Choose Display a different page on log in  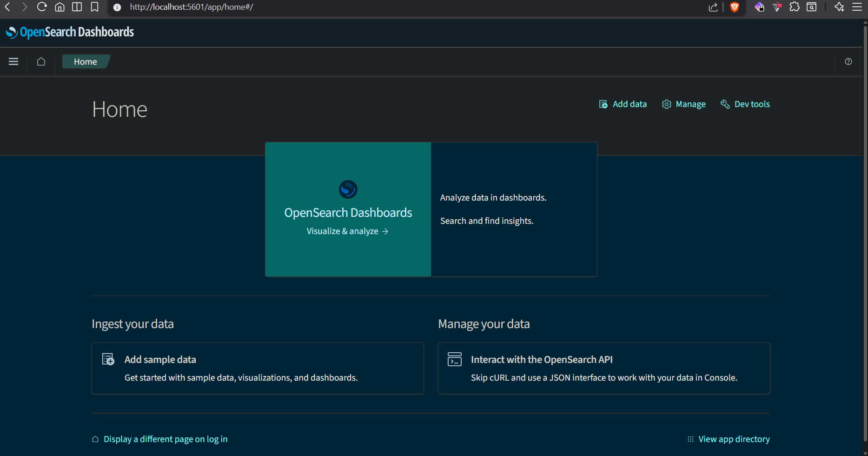pyautogui.click(x=160, y=439)
